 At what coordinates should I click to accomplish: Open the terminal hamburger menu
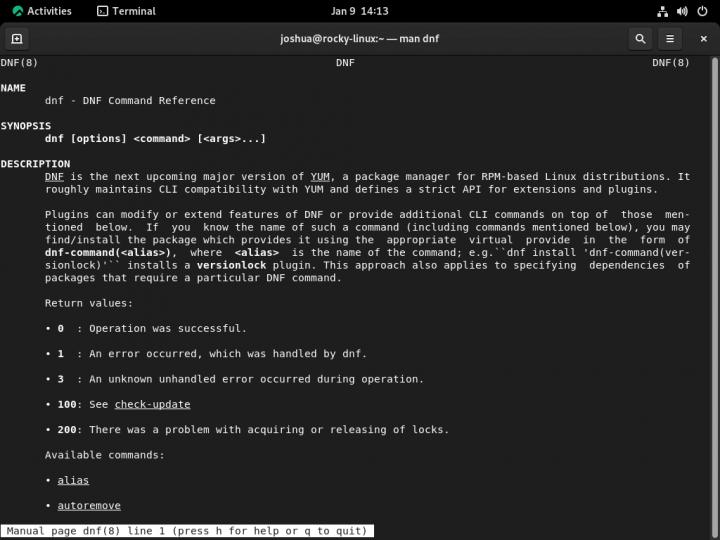[670, 39]
